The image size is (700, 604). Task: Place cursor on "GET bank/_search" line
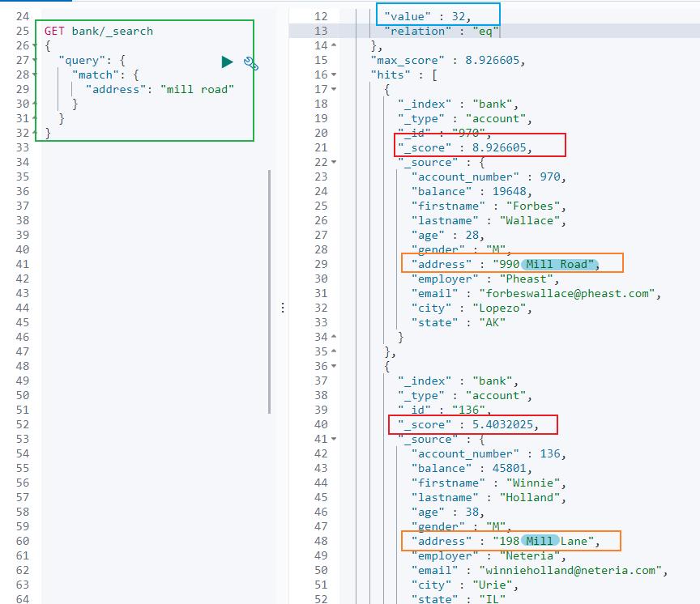[x=98, y=31]
